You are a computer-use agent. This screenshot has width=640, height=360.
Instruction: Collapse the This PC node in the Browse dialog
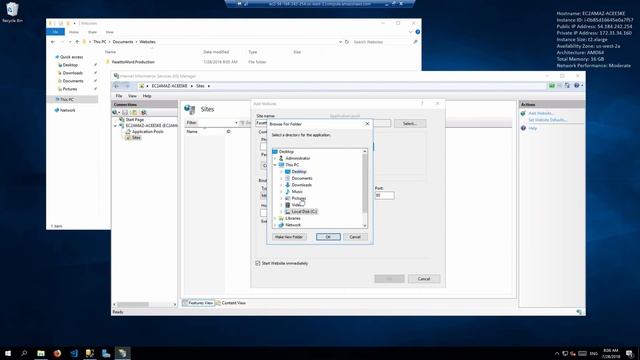click(275, 165)
